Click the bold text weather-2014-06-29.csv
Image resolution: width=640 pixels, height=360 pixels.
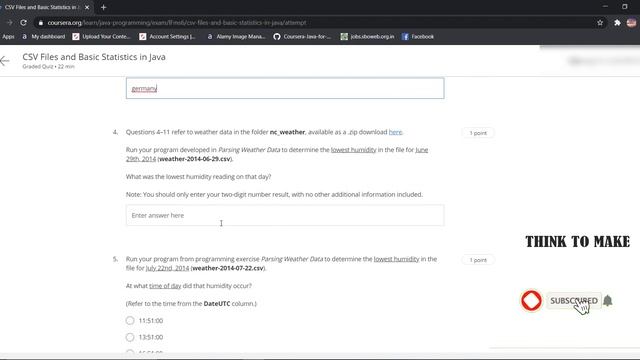pos(195,159)
